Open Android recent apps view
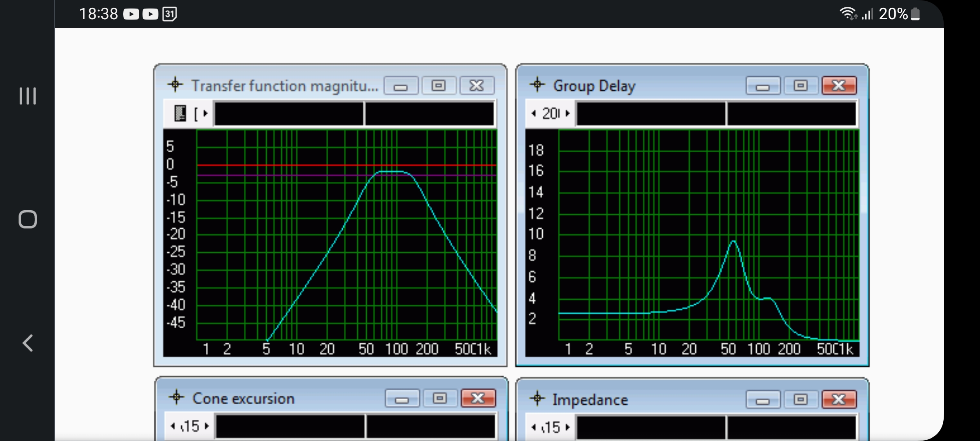The height and width of the screenshot is (441, 980). 27,96
